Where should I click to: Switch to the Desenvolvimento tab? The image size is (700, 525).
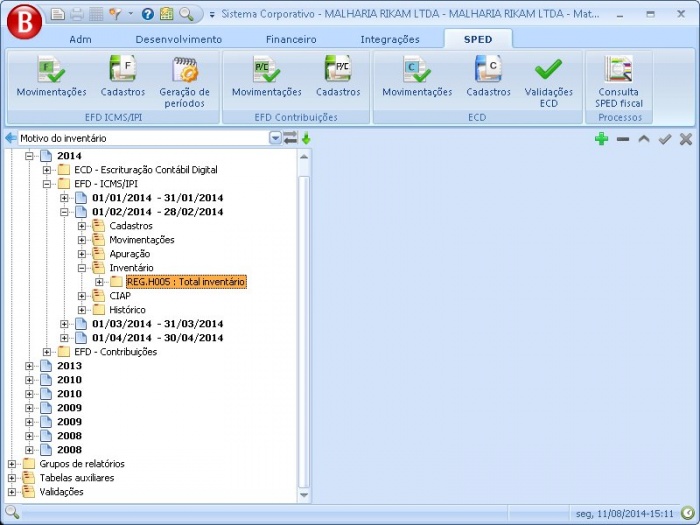coord(179,39)
